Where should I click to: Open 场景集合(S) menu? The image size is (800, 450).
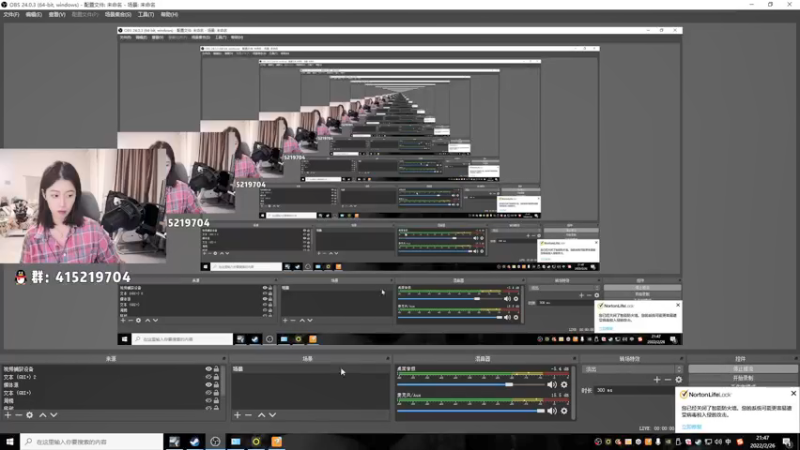coord(118,15)
